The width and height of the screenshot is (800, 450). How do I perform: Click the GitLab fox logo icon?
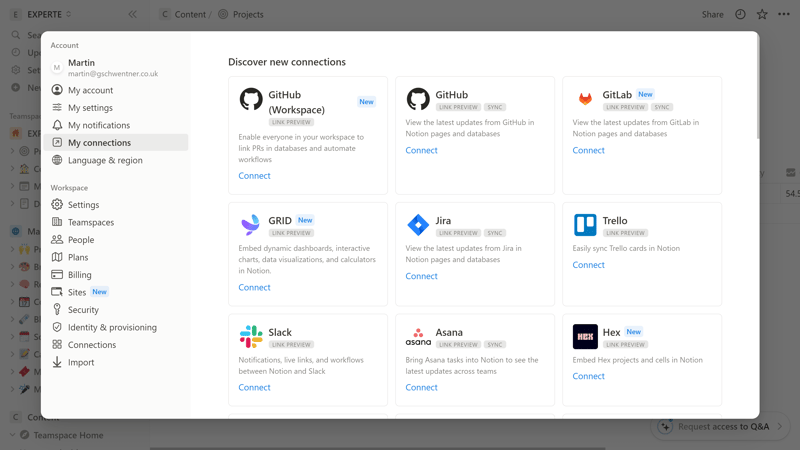pos(585,98)
